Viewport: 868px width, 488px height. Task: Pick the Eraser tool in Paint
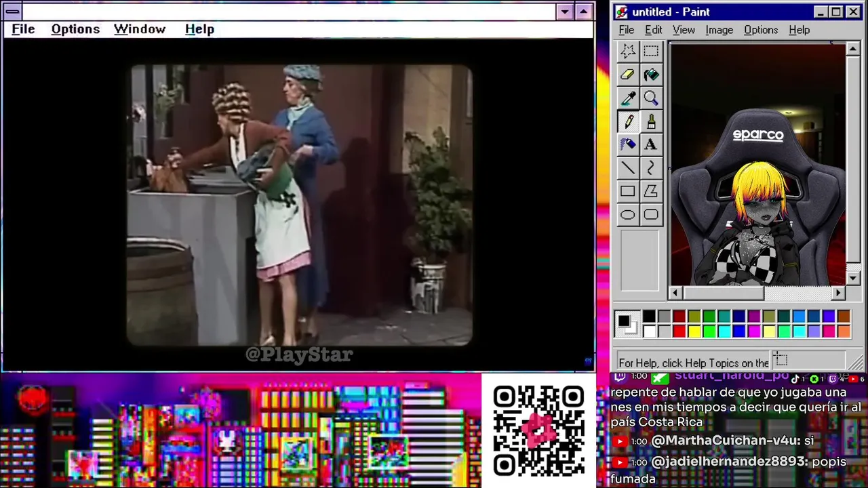coord(628,75)
